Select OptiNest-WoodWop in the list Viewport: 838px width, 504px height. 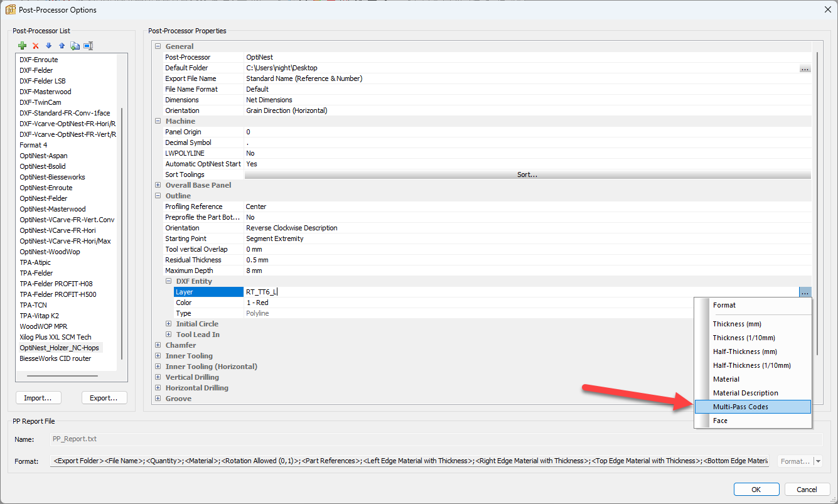[50, 252]
